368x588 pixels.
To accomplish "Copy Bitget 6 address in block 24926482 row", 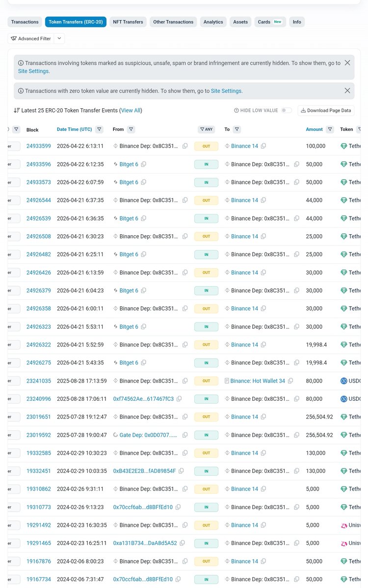I will click(x=143, y=254).
